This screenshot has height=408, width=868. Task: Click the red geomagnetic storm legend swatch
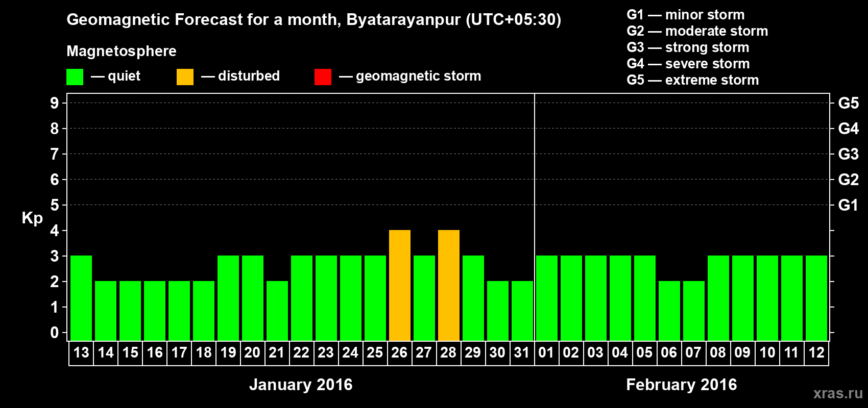pyautogui.click(x=323, y=77)
